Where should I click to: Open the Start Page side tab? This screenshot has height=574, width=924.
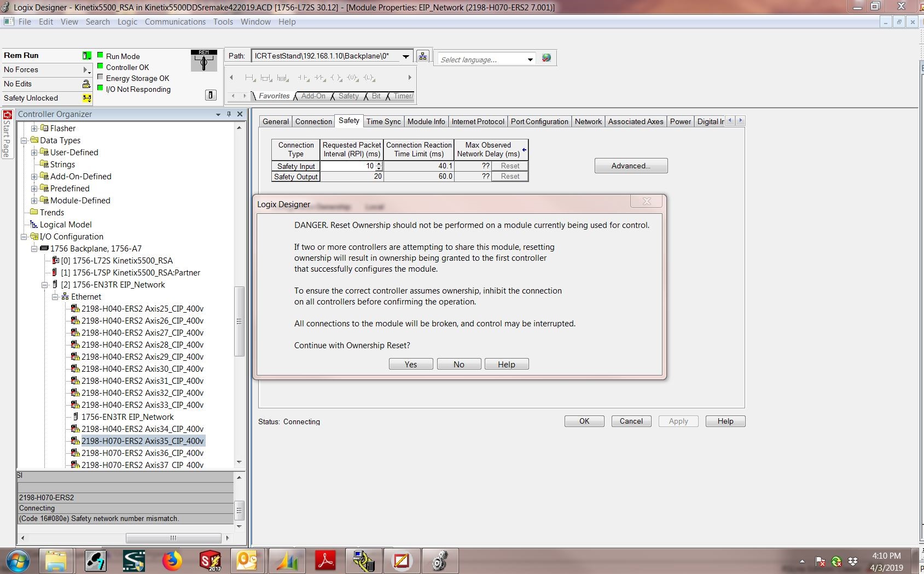click(7, 134)
